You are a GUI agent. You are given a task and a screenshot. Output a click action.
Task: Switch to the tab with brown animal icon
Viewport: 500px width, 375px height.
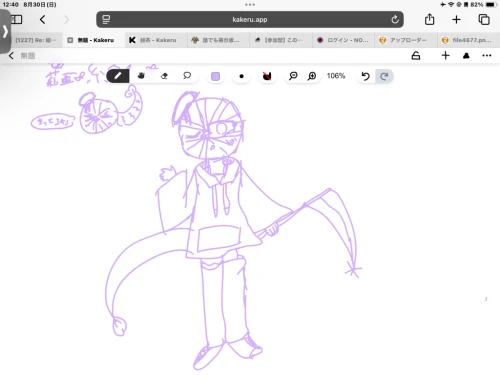click(x=218, y=40)
